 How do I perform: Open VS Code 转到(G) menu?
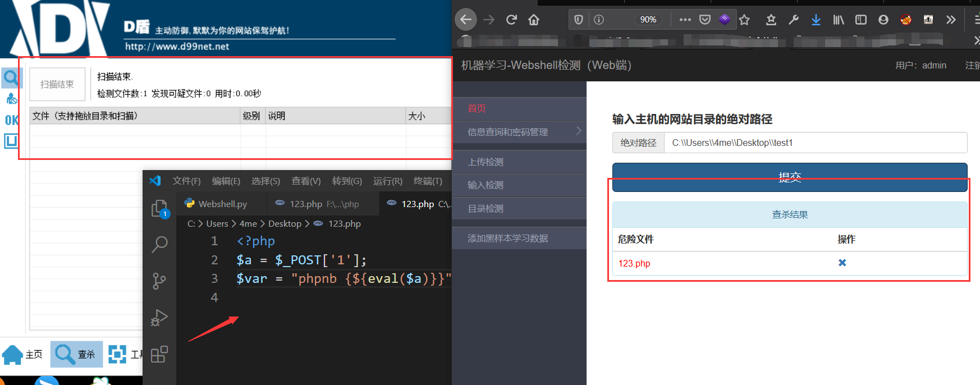(x=347, y=181)
